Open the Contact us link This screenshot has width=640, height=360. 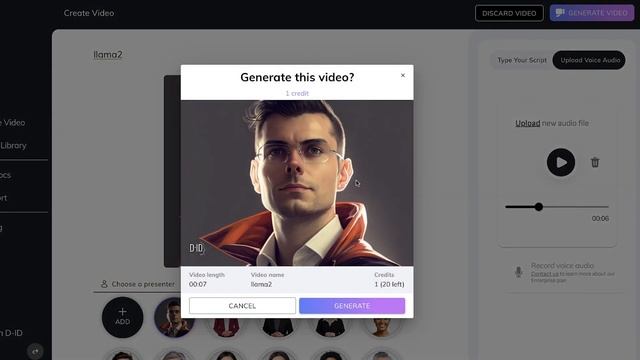click(x=544, y=274)
